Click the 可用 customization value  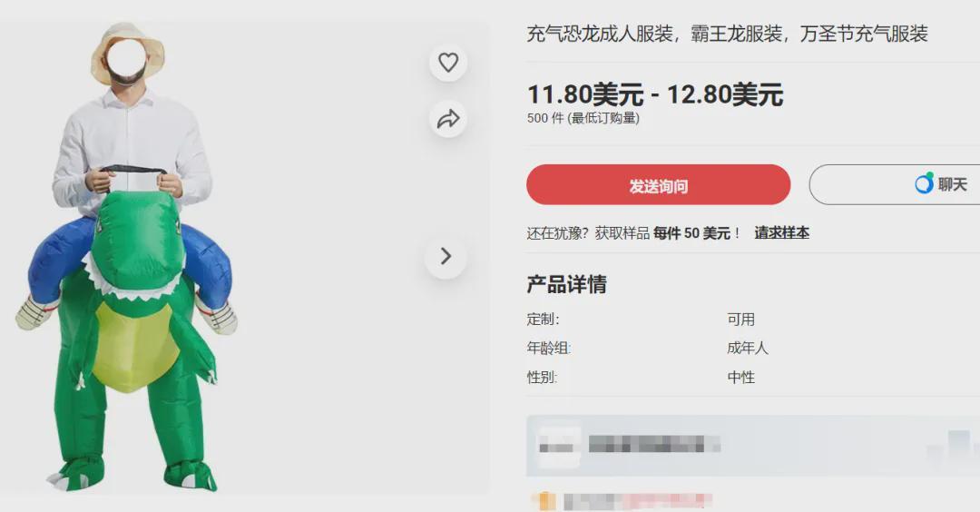[x=740, y=320]
